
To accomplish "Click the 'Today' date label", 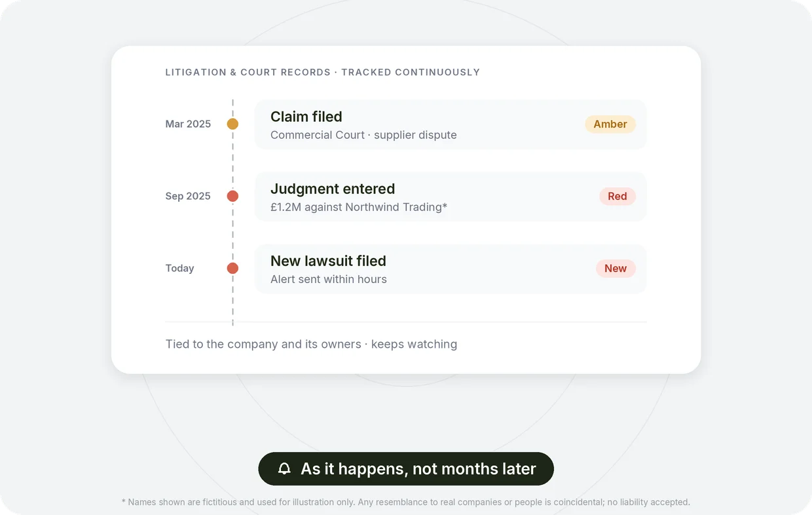I will pyautogui.click(x=180, y=268).
